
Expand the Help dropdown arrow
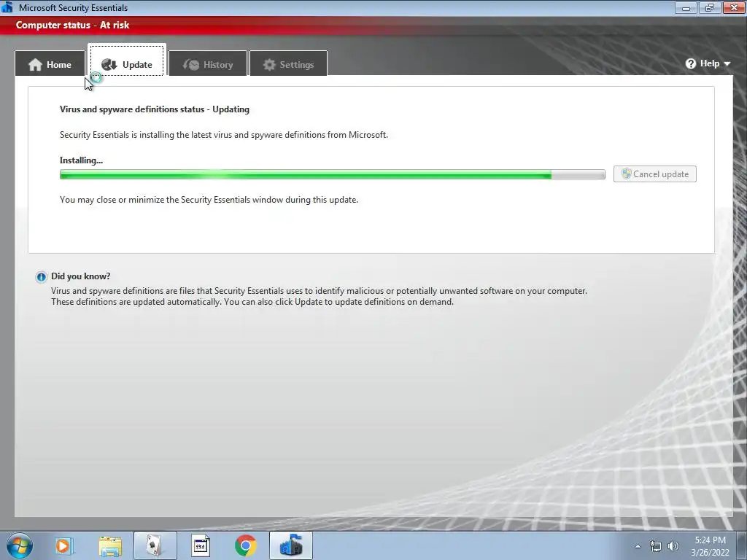coord(727,64)
